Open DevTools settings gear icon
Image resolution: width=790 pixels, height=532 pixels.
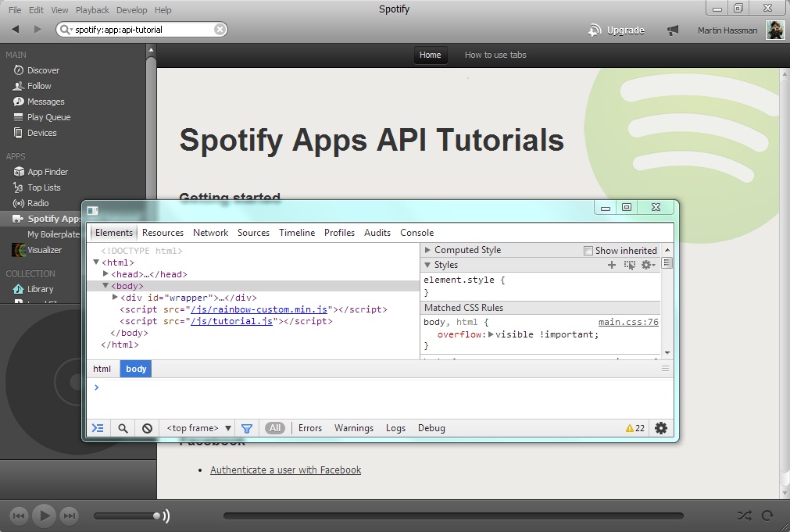point(661,428)
